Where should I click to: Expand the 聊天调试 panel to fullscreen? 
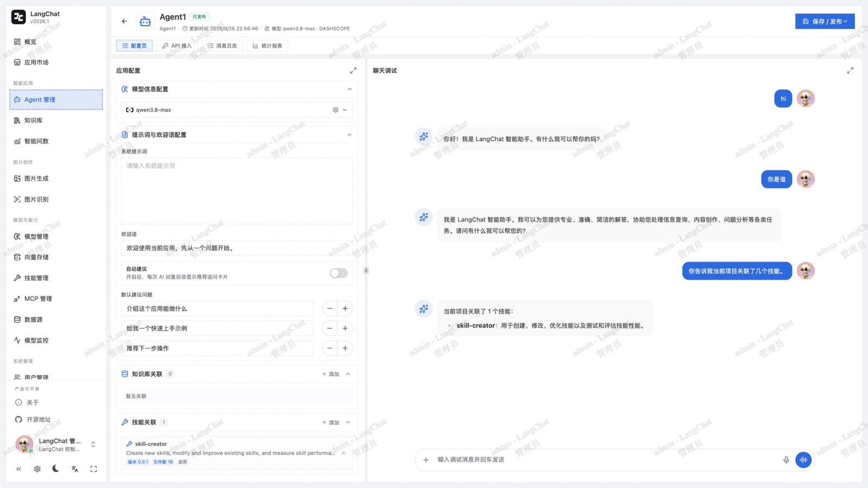[x=850, y=70]
